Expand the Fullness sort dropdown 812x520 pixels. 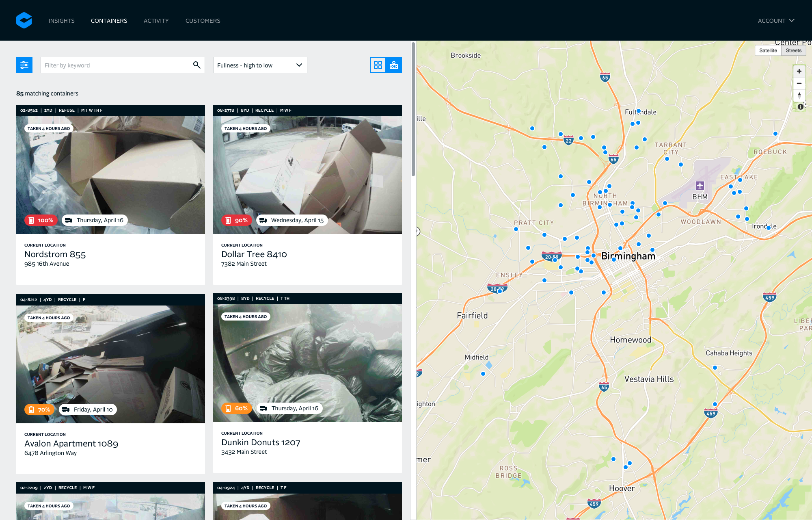pos(260,65)
